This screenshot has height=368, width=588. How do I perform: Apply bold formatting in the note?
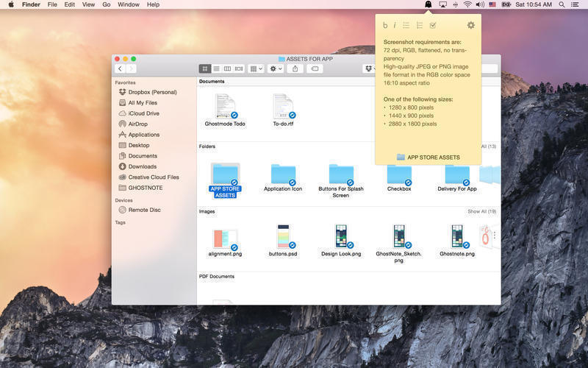385,25
